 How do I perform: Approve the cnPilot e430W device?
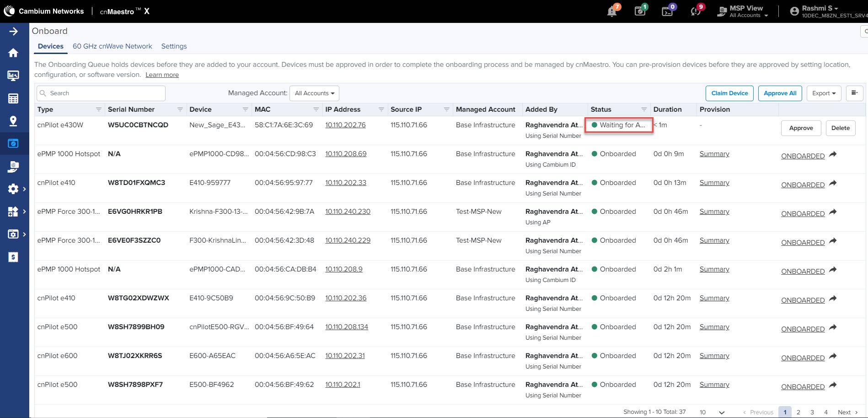[x=801, y=128]
